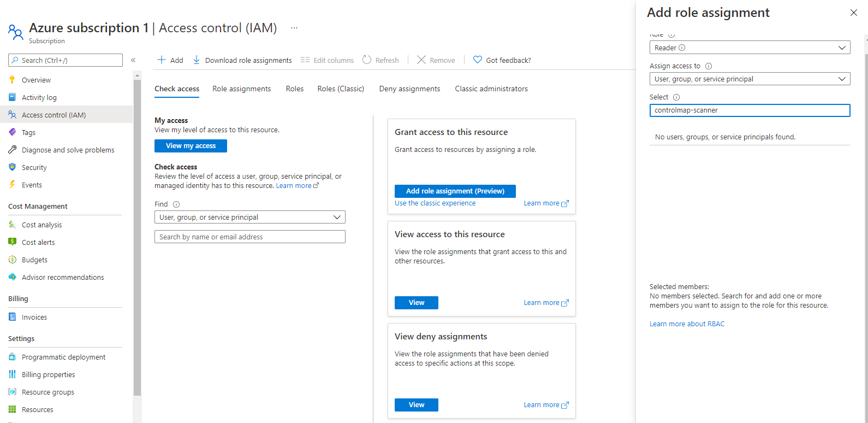Click the Download role assignments label
The height and width of the screenshot is (423, 868).
248,60
